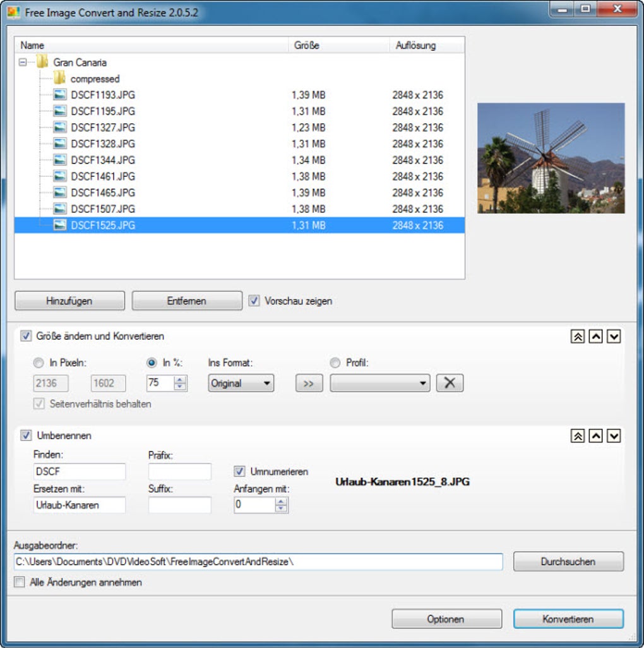Screen dimensions: 644x648
Task: Select the Profil radio button
Action: [x=335, y=363]
